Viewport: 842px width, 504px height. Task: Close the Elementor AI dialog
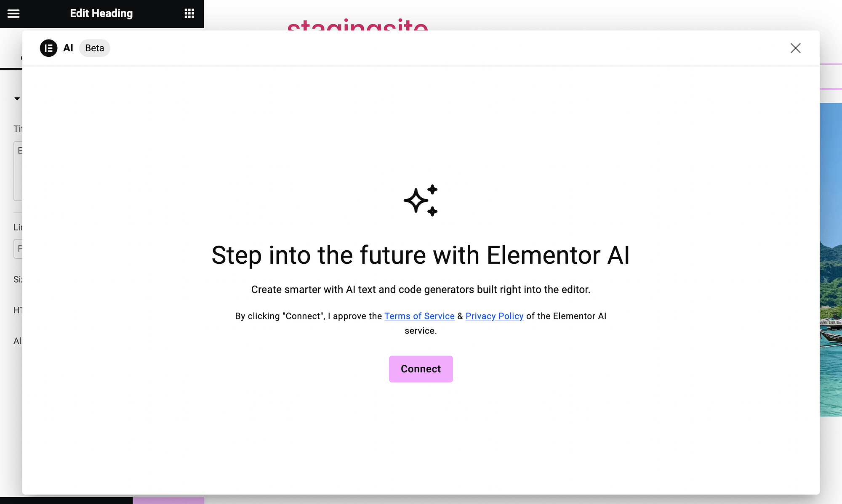pyautogui.click(x=796, y=48)
